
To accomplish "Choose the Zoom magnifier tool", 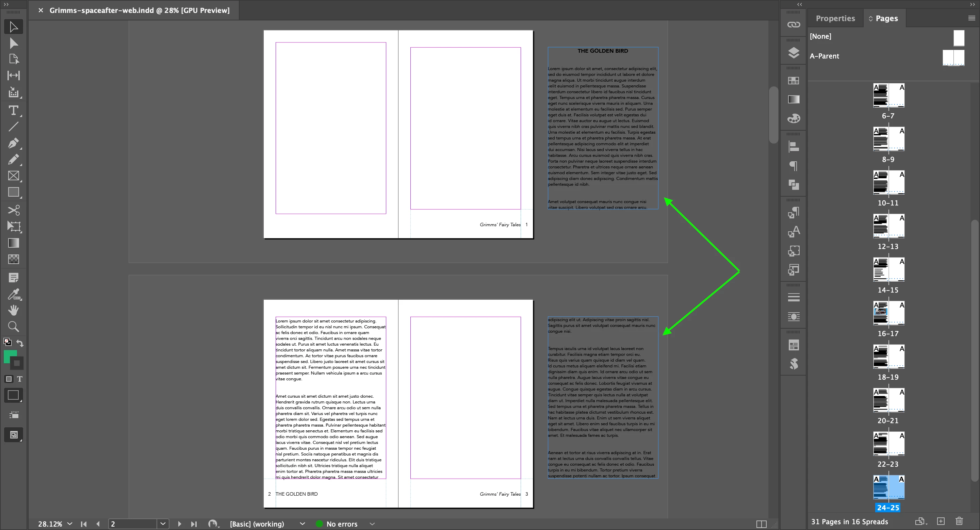I will (x=13, y=326).
